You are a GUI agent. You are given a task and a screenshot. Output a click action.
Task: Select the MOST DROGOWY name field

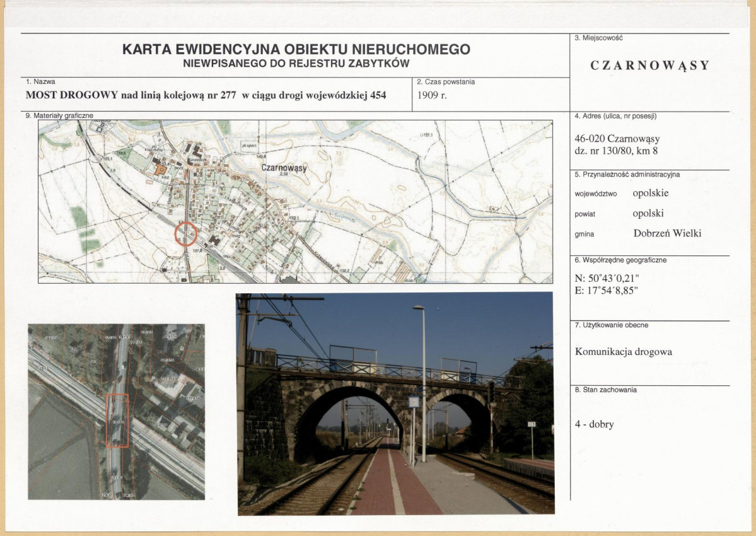pos(206,95)
